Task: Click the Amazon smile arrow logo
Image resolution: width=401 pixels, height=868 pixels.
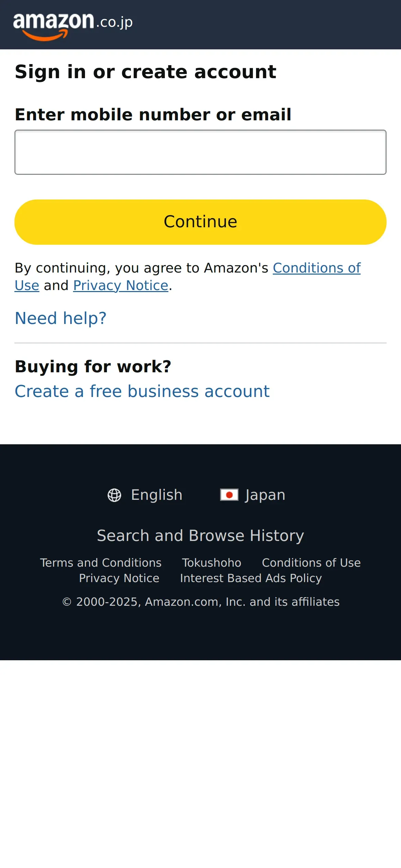Action: (x=45, y=35)
